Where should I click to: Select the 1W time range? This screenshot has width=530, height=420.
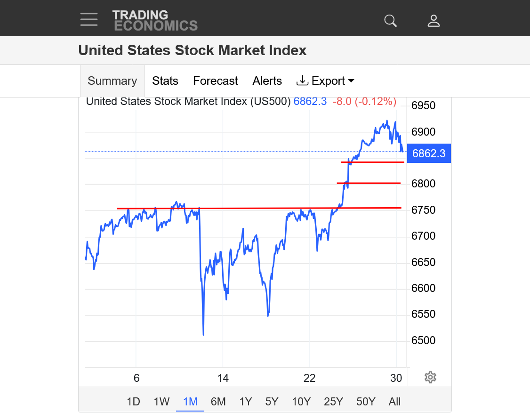click(x=161, y=402)
